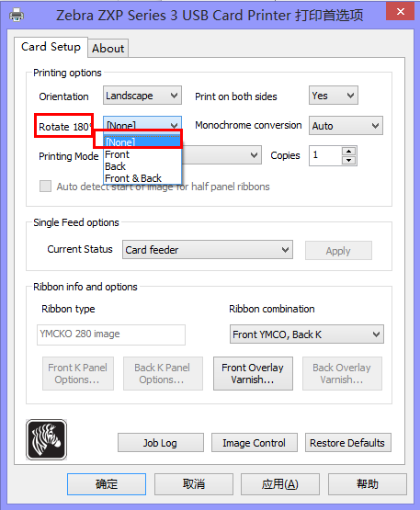This screenshot has height=510, width=420.
Task: Choose Front & Back in rotate list
Action: [x=142, y=178]
